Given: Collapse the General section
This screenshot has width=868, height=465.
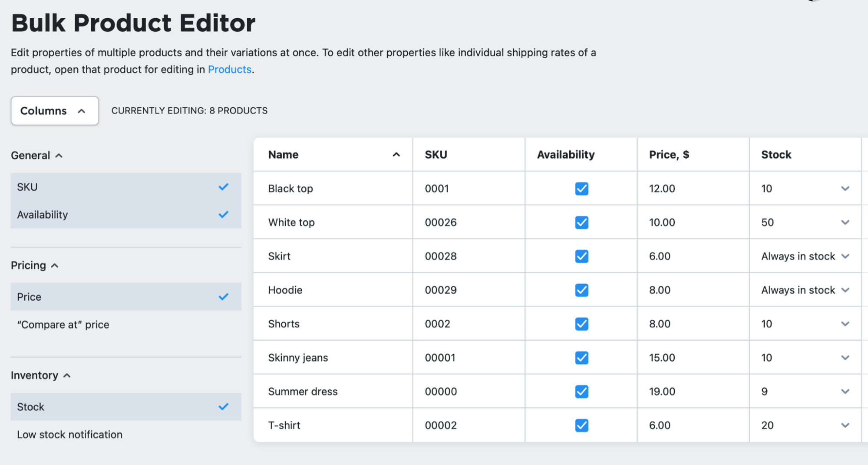Looking at the screenshot, I should [59, 155].
